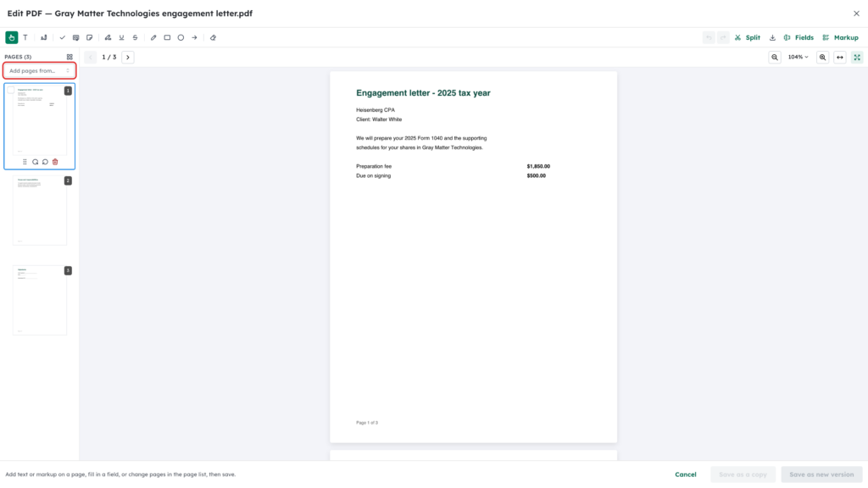Click the Heisenberg CPA line

[x=376, y=110]
